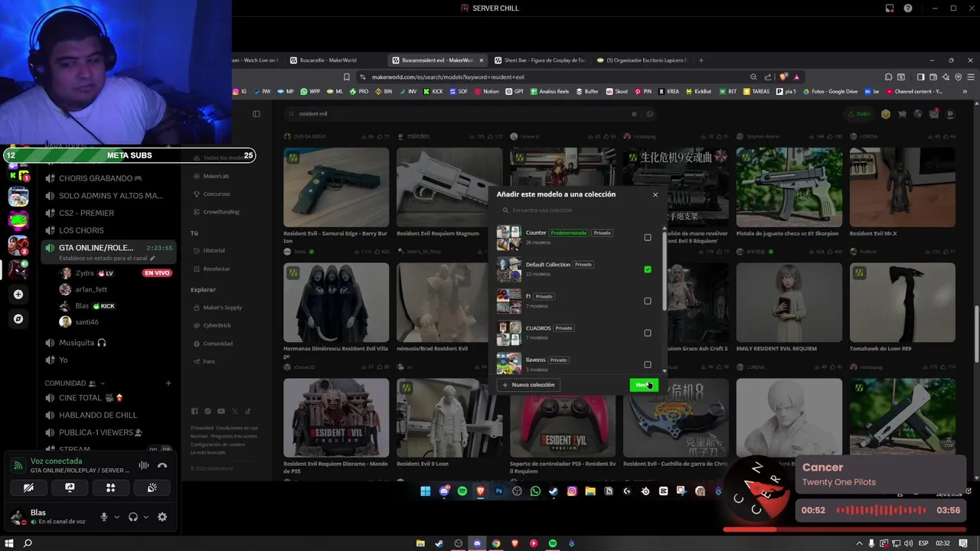Open the CUADROS collection thumbnail
The height and width of the screenshot is (551, 980).
click(x=508, y=333)
